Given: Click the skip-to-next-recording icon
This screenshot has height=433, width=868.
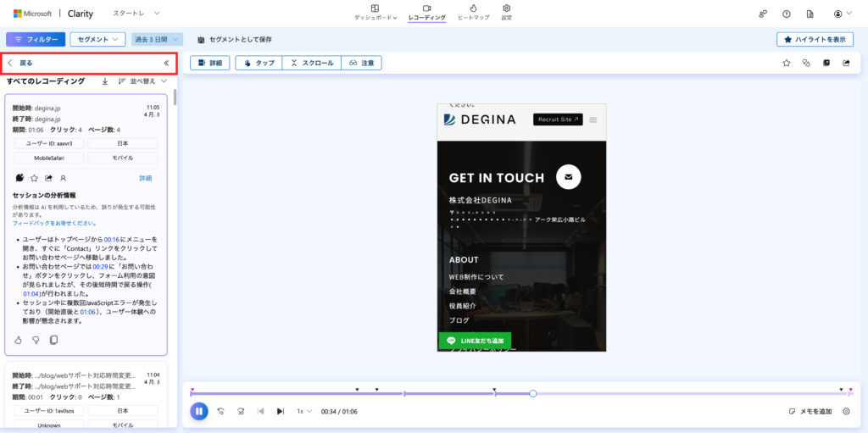Looking at the screenshot, I should pyautogui.click(x=281, y=411).
